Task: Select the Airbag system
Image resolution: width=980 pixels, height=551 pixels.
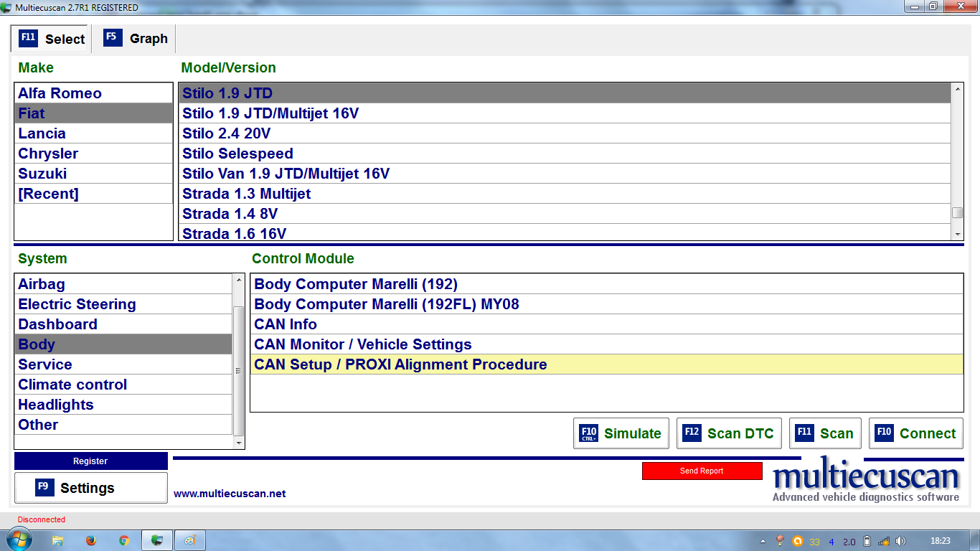Action: coord(123,284)
